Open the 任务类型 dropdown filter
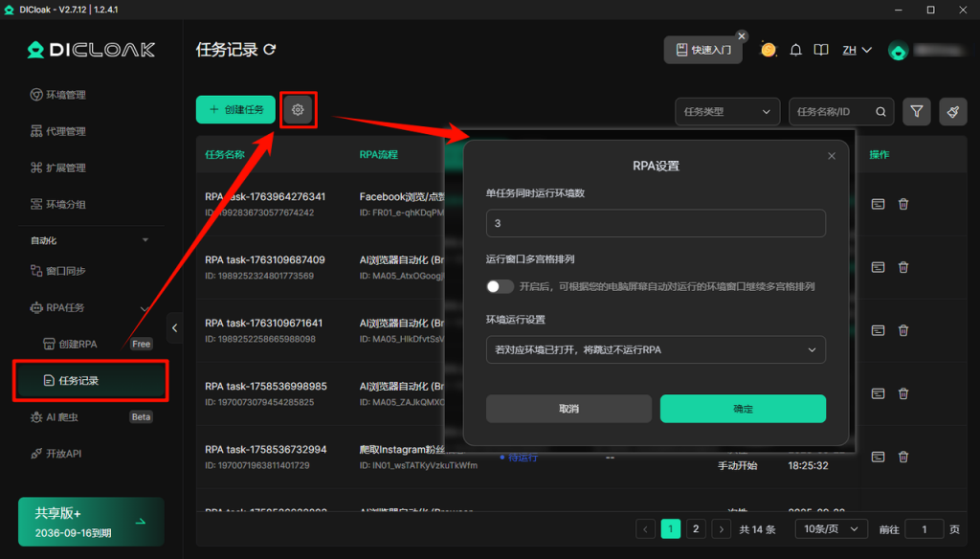 (x=726, y=112)
